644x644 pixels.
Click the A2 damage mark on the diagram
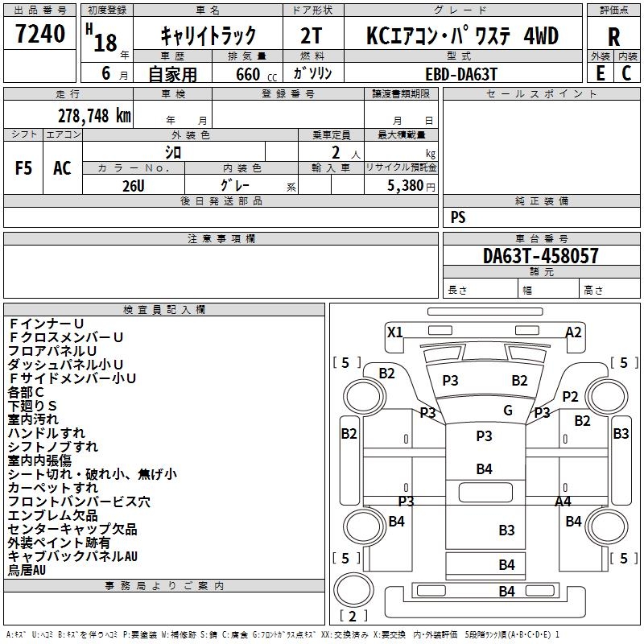(x=573, y=332)
